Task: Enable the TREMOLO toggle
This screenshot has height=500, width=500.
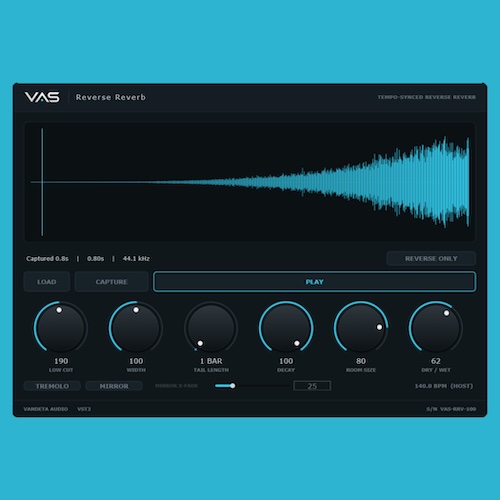Action: tap(52, 386)
